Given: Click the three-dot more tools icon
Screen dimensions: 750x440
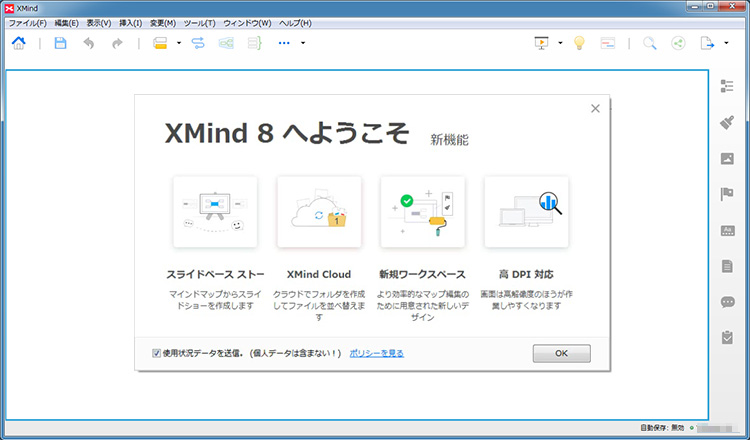Looking at the screenshot, I should pos(284,43).
